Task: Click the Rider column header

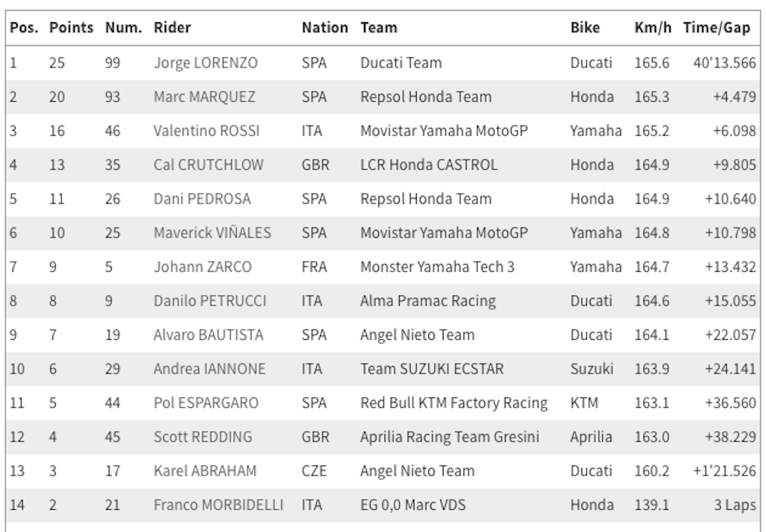Action: (172, 28)
